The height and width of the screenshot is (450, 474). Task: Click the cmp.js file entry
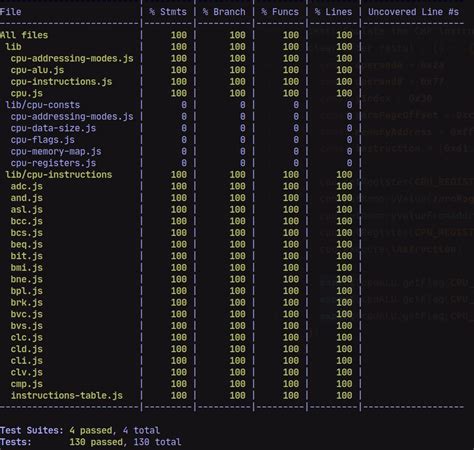click(27, 384)
